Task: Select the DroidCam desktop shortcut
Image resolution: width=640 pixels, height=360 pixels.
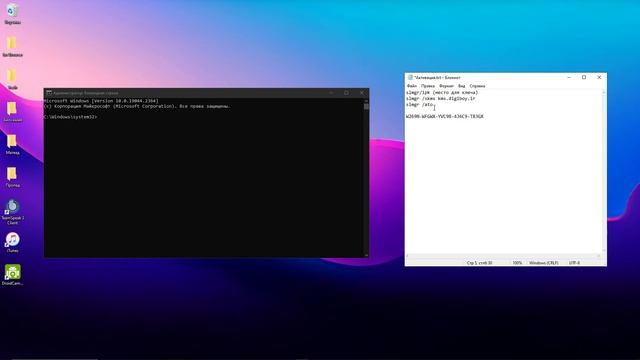Action: [x=12, y=275]
